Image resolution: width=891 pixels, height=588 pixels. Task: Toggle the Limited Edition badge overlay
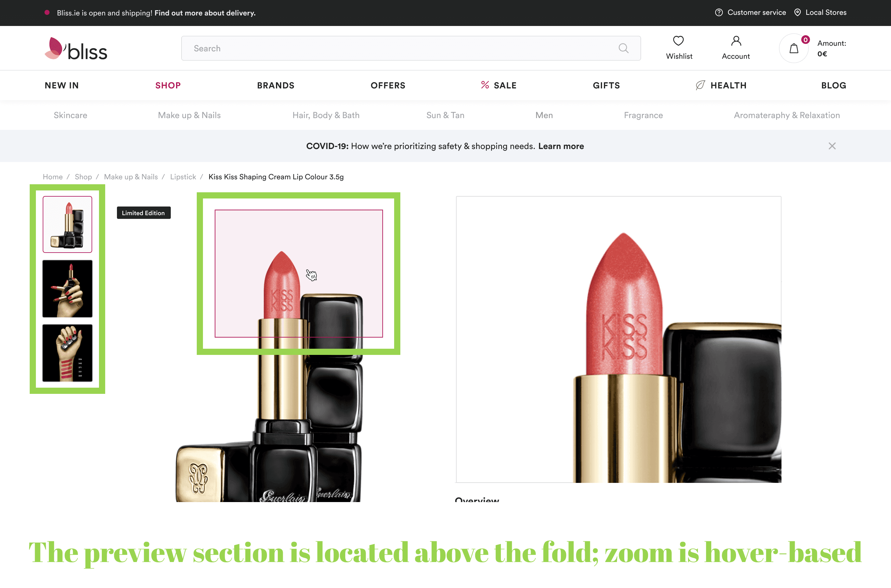(x=143, y=212)
